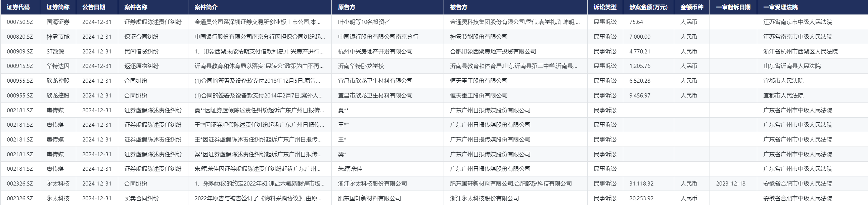Click case name 保证合同纠纷

(141, 37)
